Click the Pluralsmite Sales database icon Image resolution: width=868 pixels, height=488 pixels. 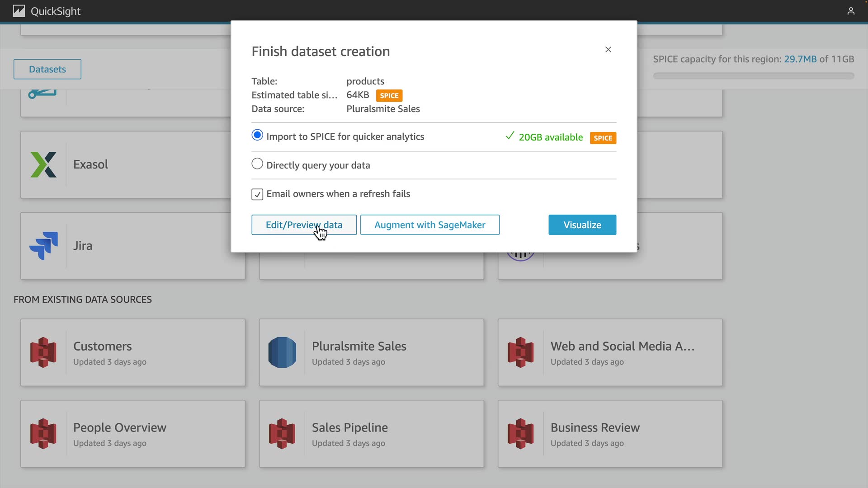pyautogui.click(x=282, y=352)
